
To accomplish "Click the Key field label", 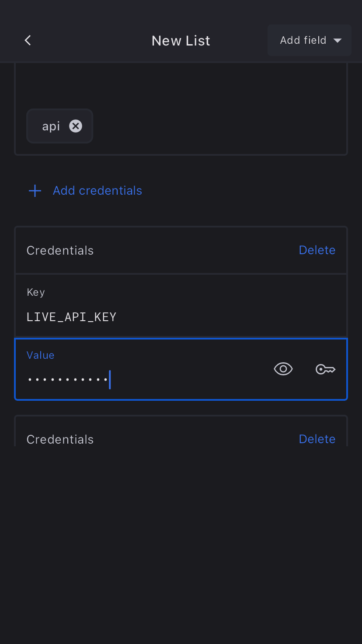I will tap(36, 292).
